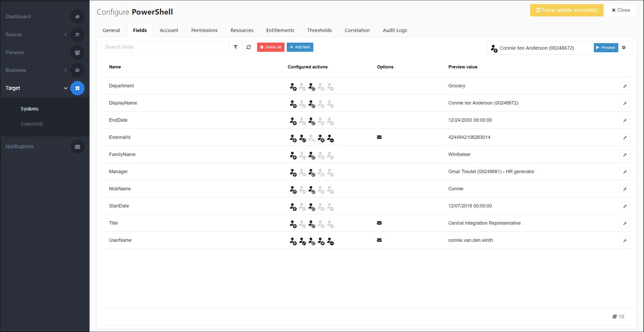This screenshot has width=644, height=332.
Task: Open the Correlation tab
Action: [x=357, y=30]
